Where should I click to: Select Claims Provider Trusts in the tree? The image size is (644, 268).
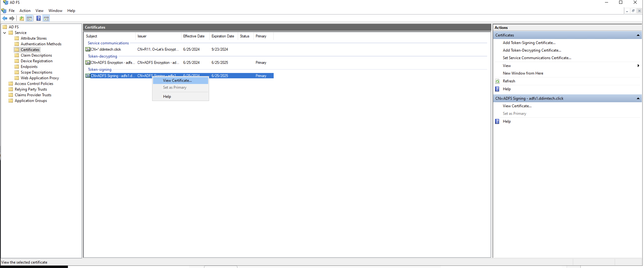click(33, 95)
